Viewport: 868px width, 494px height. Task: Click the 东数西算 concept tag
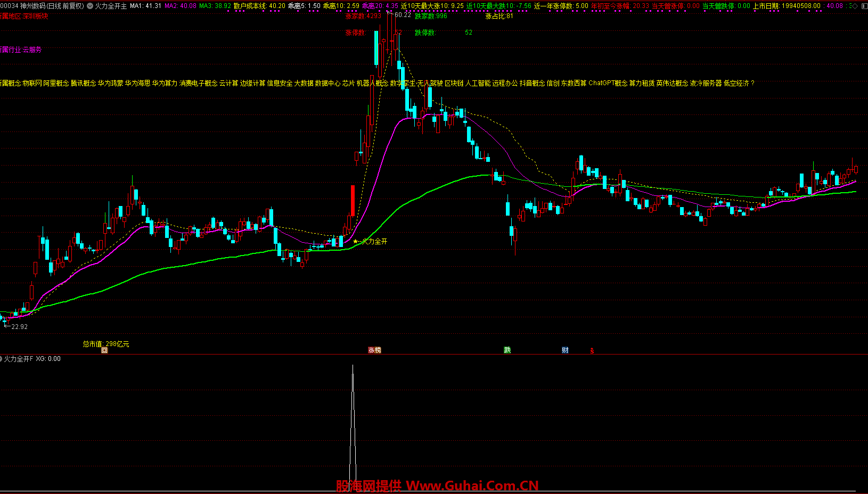(574, 83)
